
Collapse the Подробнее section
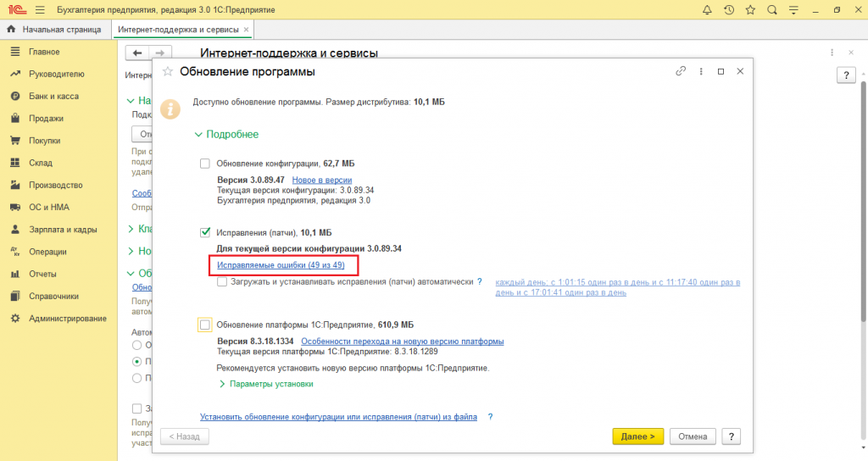[225, 134]
